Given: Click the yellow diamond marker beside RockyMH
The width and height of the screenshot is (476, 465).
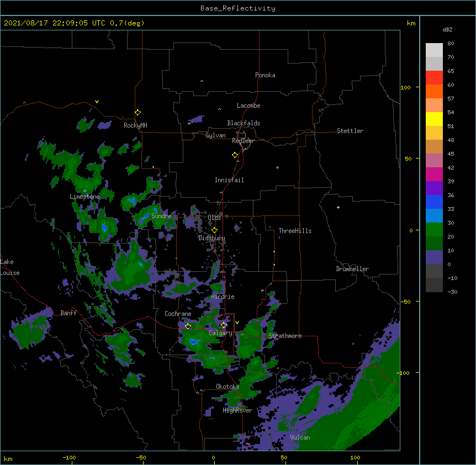Looking at the screenshot, I should [138, 113].
